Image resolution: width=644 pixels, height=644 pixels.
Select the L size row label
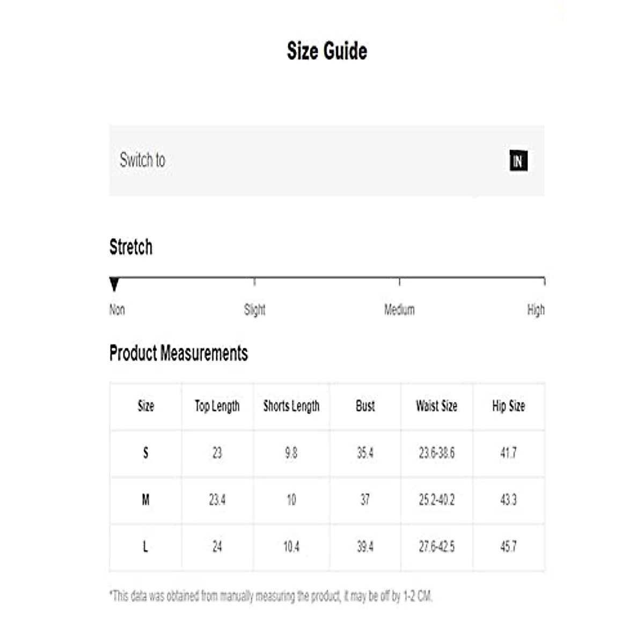pos(145,547)
